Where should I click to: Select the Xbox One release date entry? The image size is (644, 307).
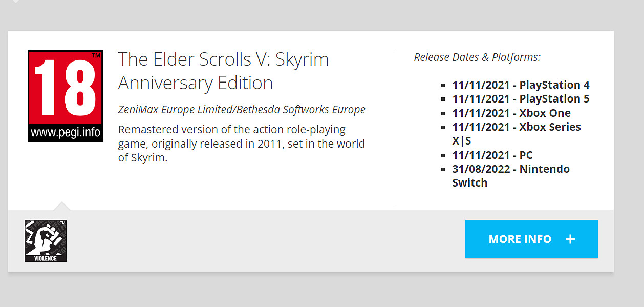coord(511,113)
